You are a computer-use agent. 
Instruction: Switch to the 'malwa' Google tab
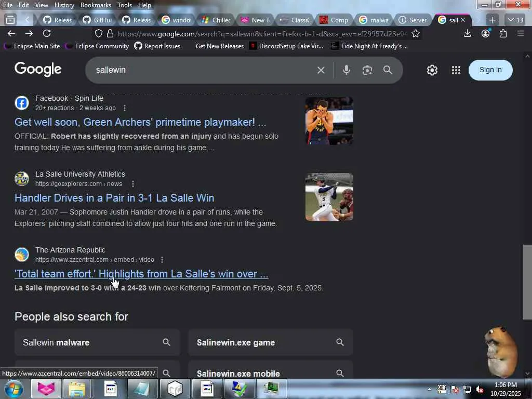[374, 20]
